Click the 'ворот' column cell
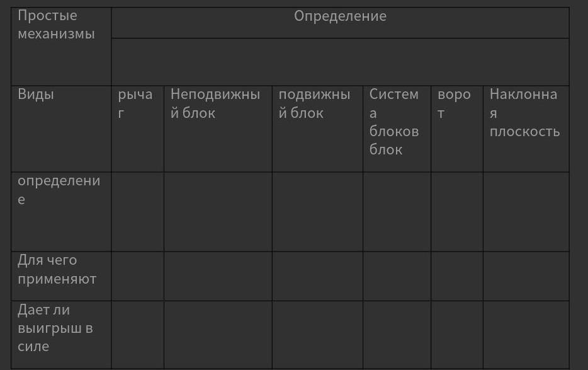 point(457,129)
